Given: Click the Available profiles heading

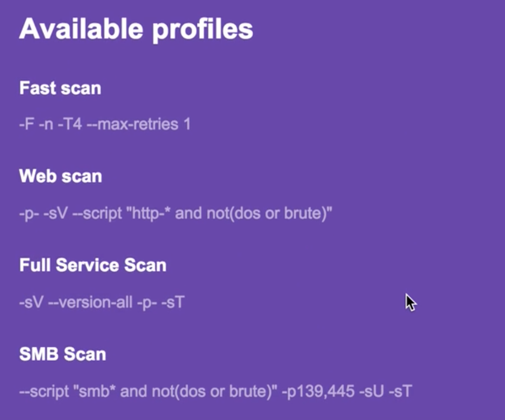Looking at the screenshot, I should point(136,29).
